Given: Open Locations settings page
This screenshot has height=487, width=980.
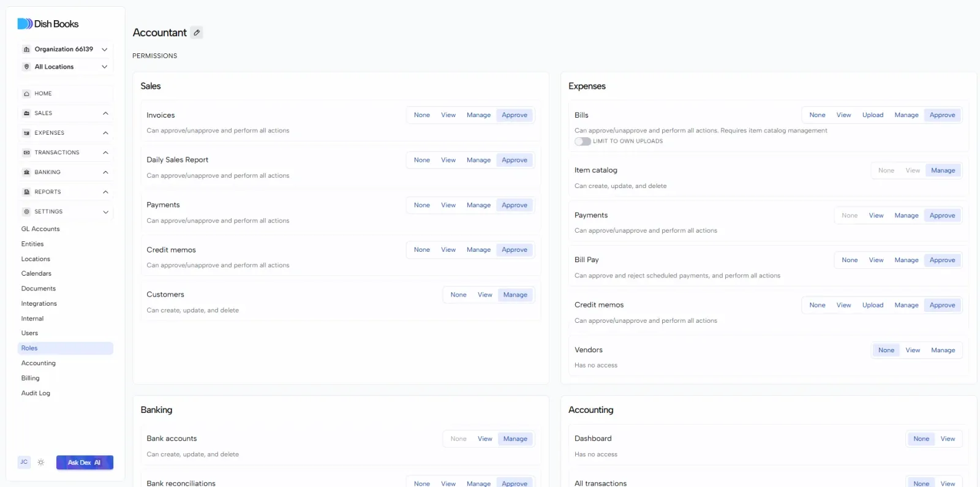Looking at the screenshot, I should point(36,259).
